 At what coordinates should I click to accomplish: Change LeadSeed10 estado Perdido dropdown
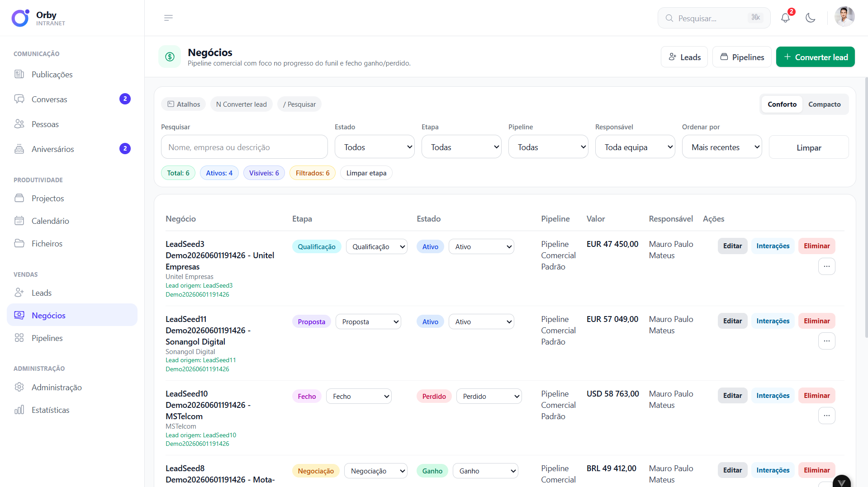[489, 396]
